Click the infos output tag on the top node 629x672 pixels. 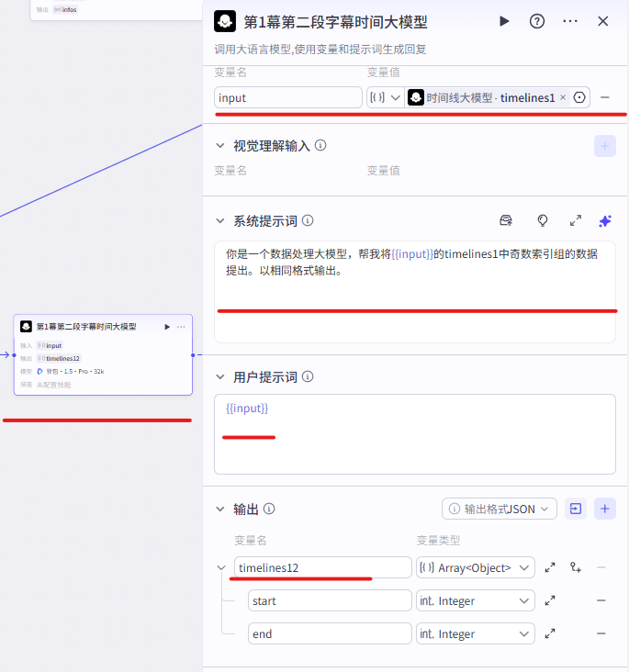pyautogui.click(x=65, y=9)
